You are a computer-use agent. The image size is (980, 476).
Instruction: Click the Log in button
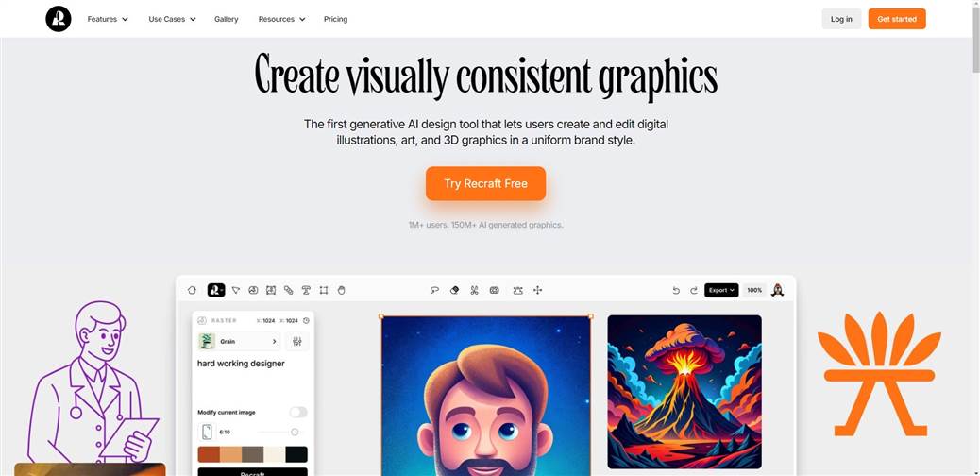tap(841, 19)
